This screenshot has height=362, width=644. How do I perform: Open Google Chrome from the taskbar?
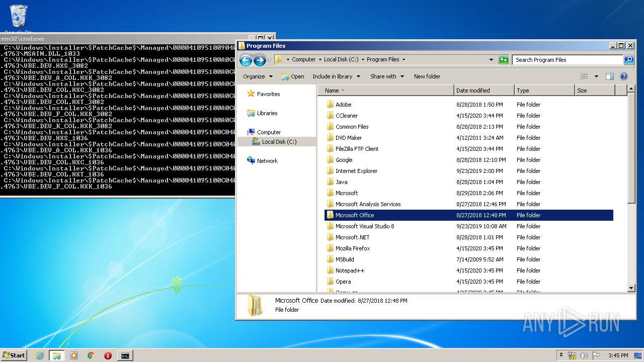tap(91, 355)
